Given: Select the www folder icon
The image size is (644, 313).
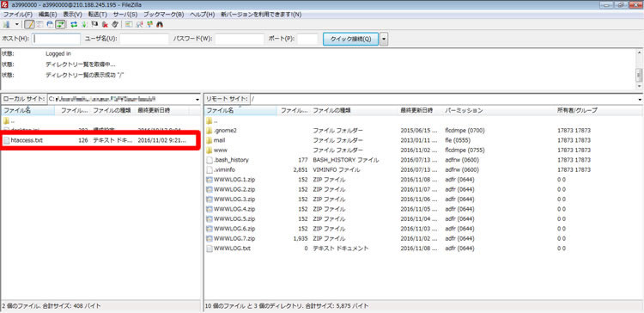Looking at the screenshot, I should 209,150.
